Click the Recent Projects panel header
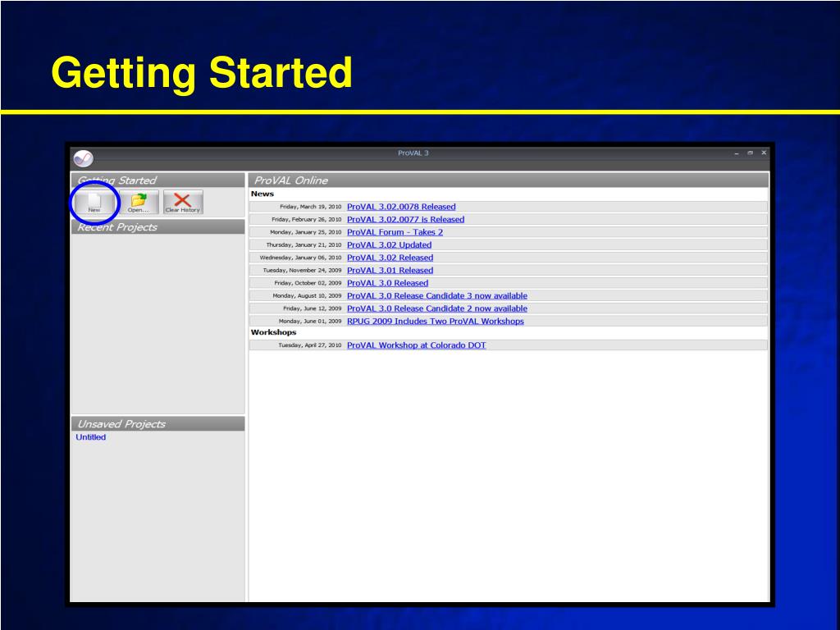840x630 pixels. pos(158,227)
